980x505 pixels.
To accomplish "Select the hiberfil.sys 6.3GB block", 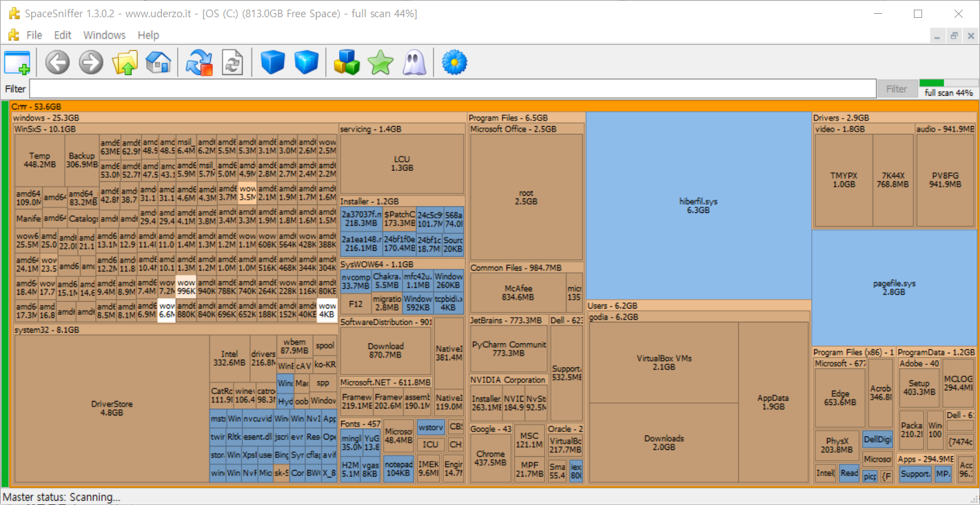I will 698,205.
